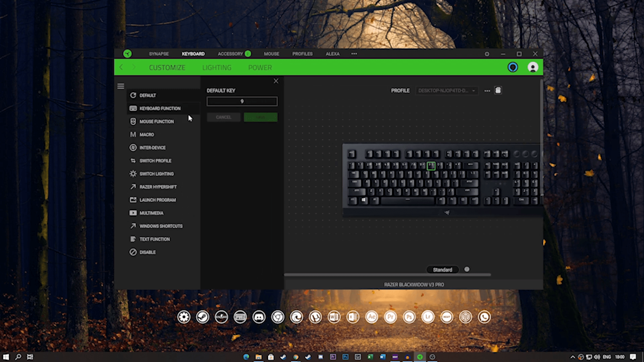
Task: Toggle the Hypershift mode circle
Action: (x=467, y=269)
